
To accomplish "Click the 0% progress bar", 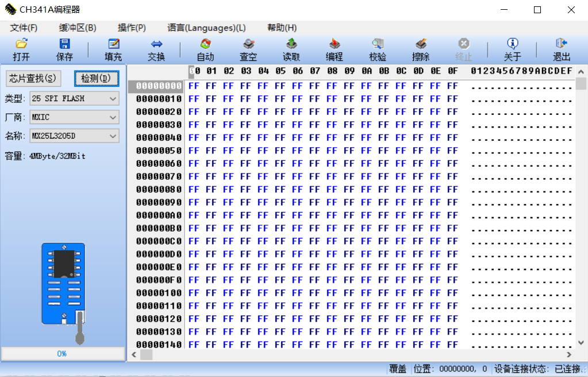I will pos(63,354).
